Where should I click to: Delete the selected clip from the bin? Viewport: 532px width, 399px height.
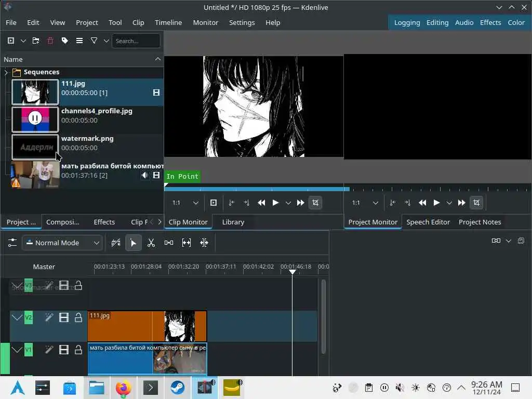[x=50, y=41]
